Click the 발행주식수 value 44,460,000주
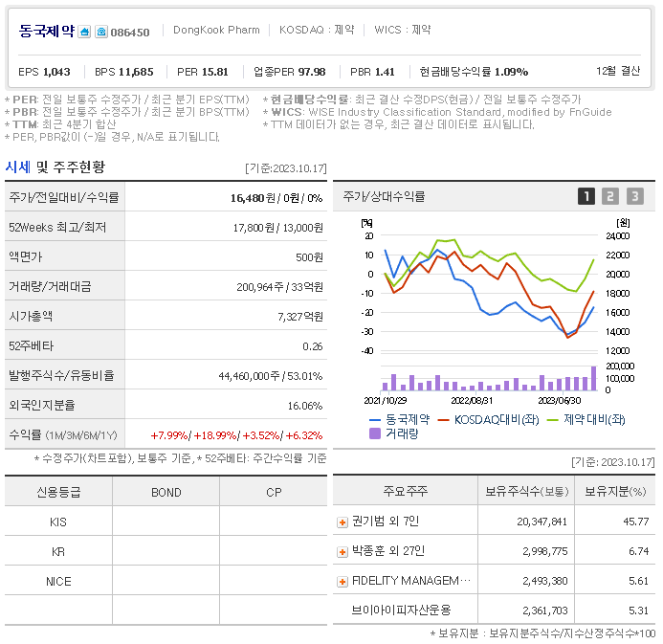The width and height of the screenshot is (663, 644). (x=249, y=376)
